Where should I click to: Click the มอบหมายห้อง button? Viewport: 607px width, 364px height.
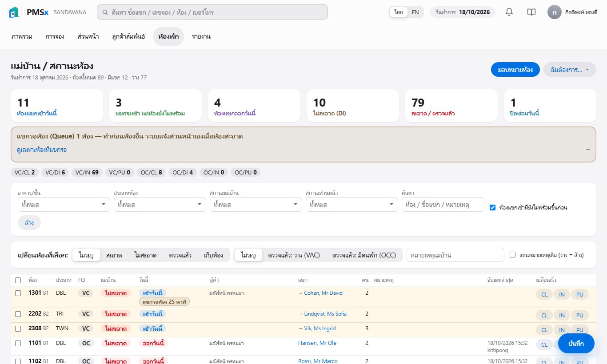coord(515,70)
